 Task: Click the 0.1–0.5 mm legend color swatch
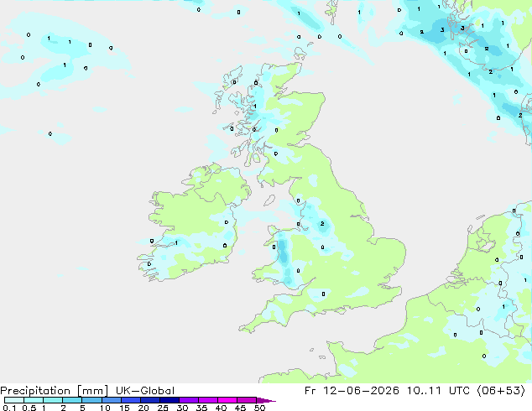click(14, 400)
